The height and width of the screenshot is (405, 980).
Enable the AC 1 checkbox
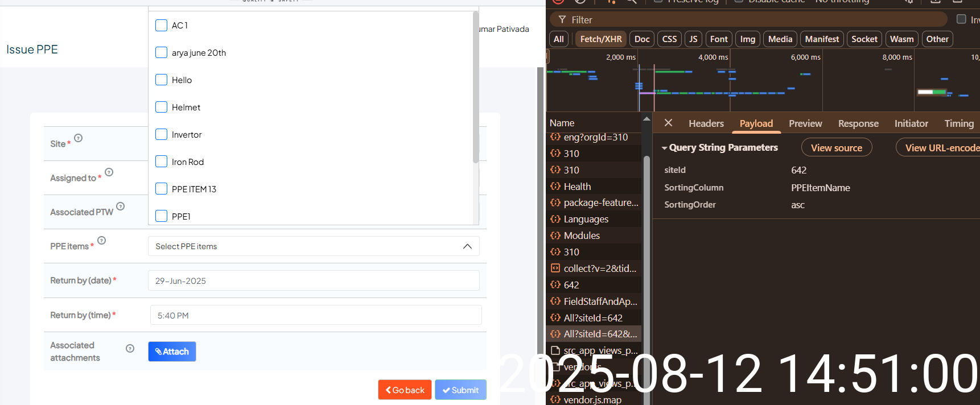point(162,26)
